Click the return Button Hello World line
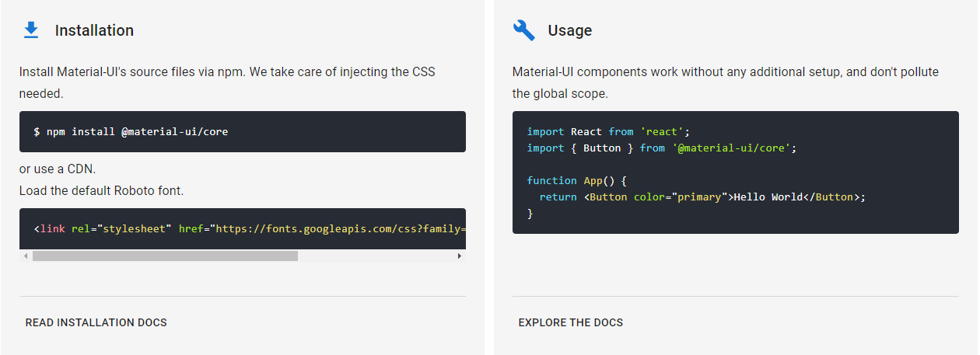Screen dimensions: 980x355 702,197
